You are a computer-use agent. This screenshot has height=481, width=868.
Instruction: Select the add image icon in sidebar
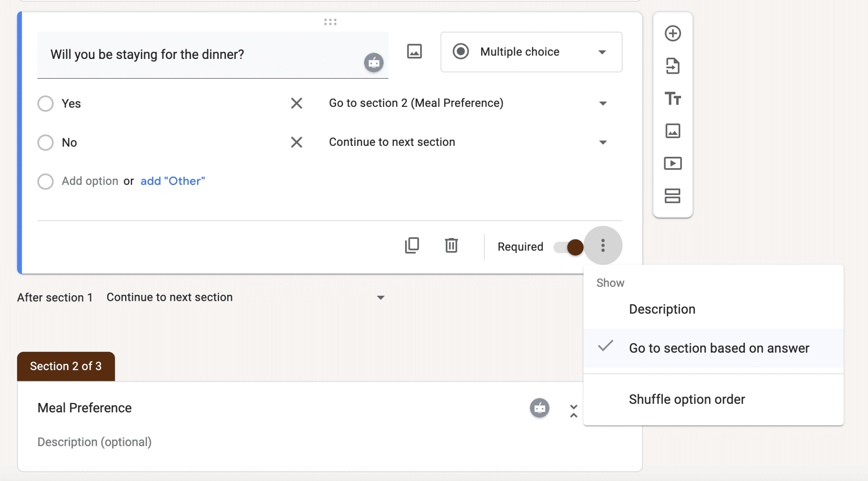coord(673,131)
